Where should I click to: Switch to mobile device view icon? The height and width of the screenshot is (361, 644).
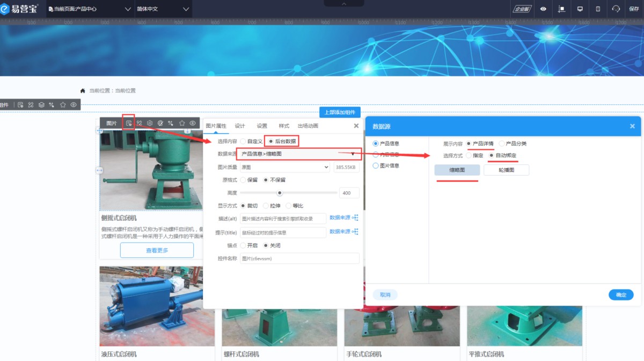pos(598,9)
